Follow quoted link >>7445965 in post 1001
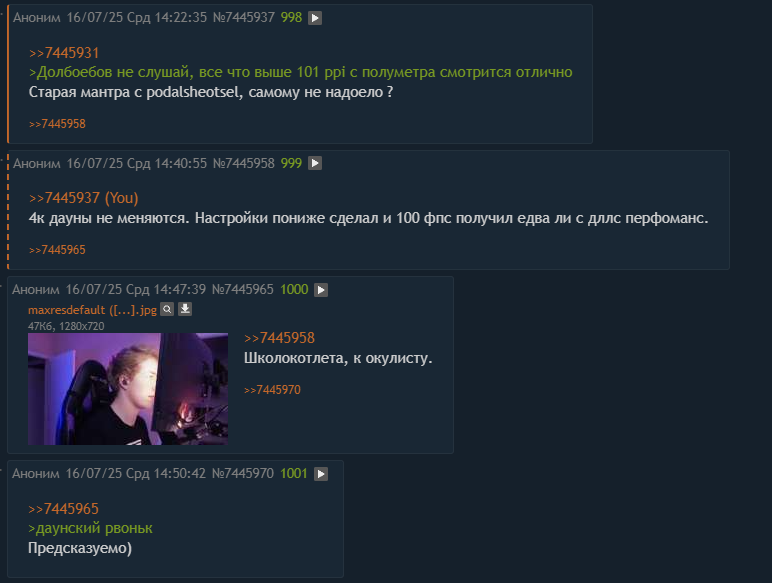 64,509
